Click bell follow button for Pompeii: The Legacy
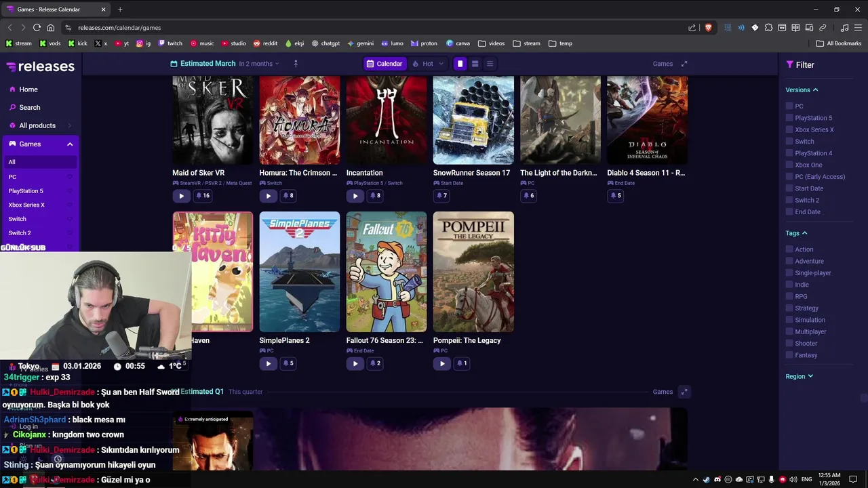 462,363
